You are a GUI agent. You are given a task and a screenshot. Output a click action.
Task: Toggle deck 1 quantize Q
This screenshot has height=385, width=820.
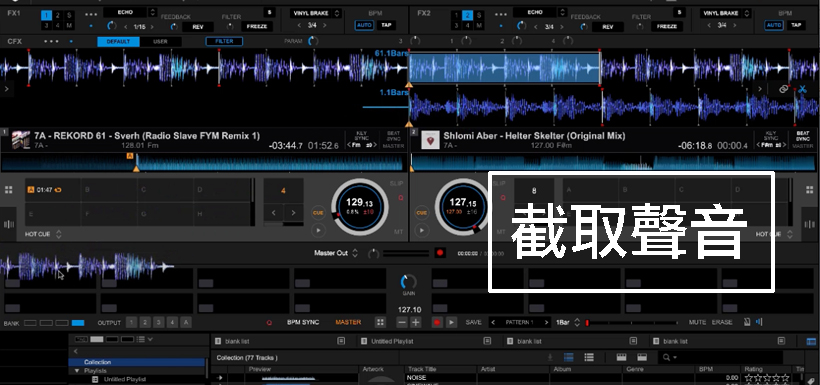[x=401, y=198]
